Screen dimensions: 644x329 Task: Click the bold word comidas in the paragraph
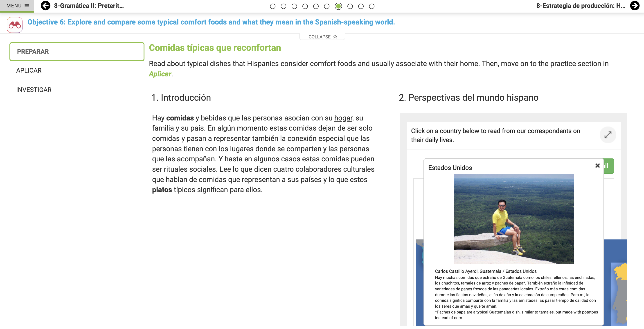click(180, 118)
